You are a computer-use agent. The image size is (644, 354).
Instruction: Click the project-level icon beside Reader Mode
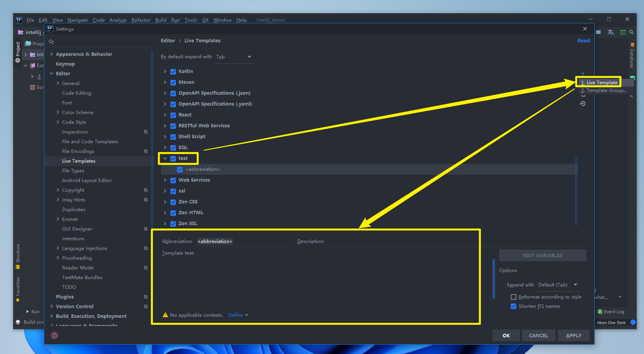click(x=146, y=267)
